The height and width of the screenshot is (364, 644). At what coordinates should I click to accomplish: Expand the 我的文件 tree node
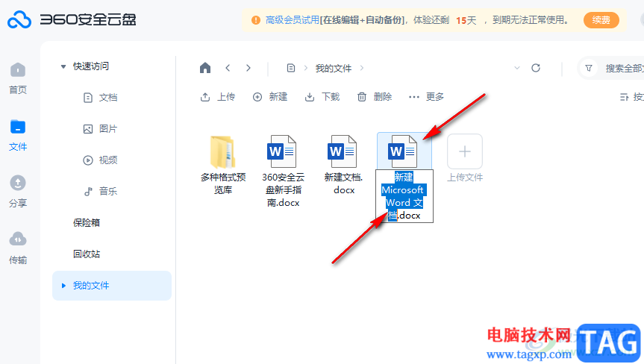pyautogui.click(x=63, y=286)
